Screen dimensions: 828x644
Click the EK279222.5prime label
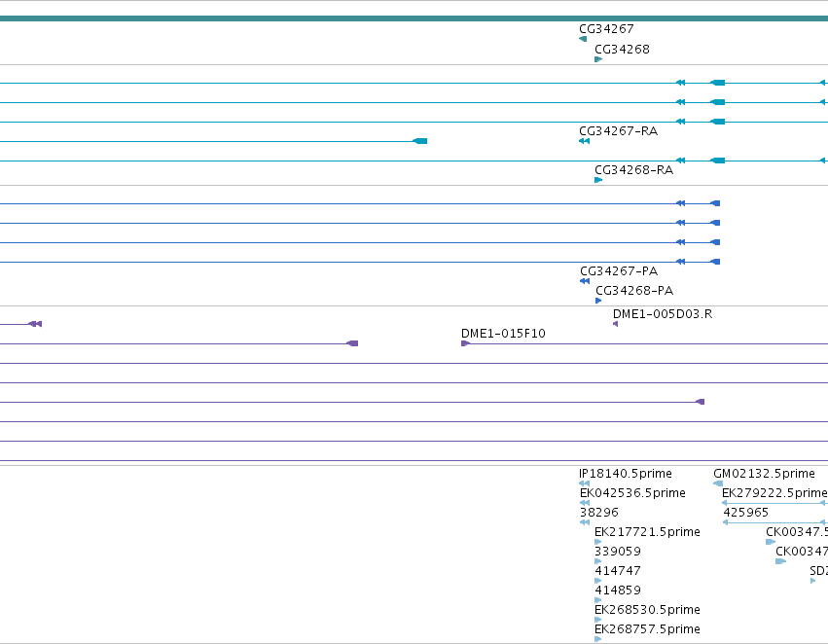click(774, 493)
